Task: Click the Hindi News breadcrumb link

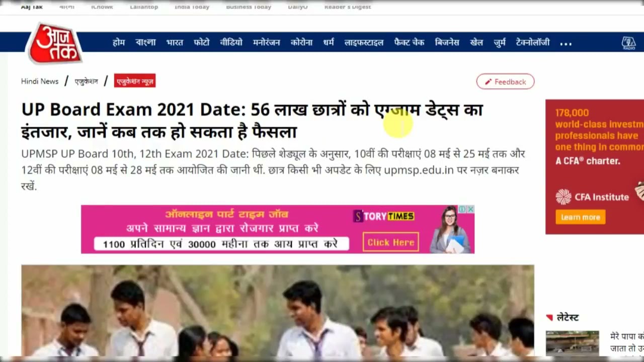Action: (x=40, y=81)
